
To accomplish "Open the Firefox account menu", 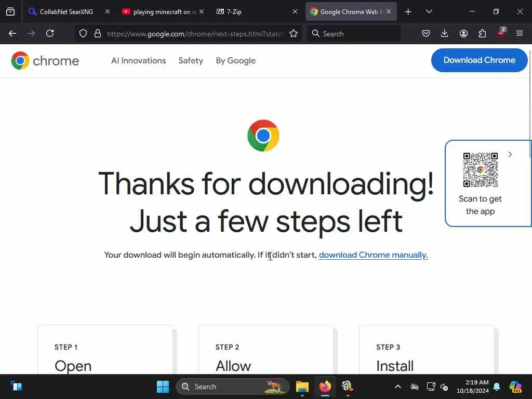I will click(463, 33).
